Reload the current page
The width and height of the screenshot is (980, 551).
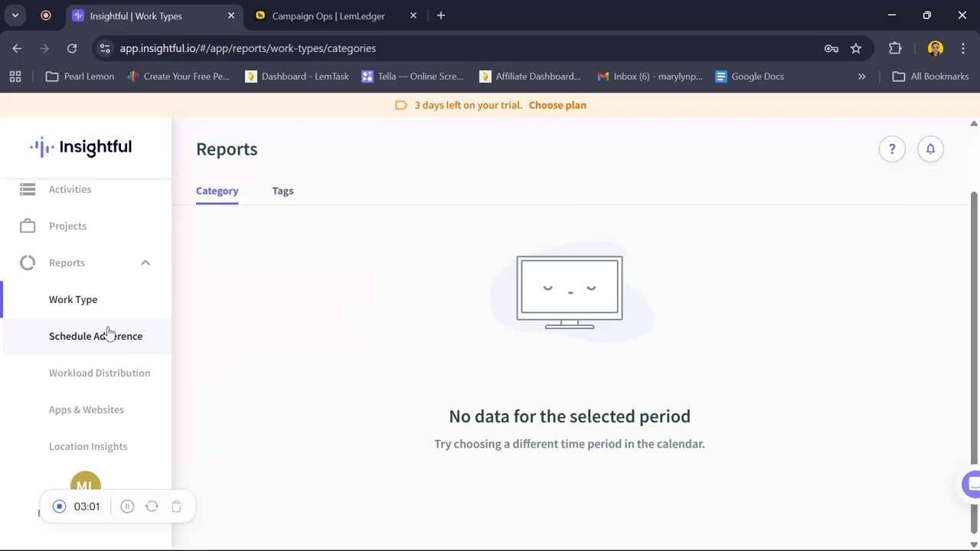tap(72, 48)
